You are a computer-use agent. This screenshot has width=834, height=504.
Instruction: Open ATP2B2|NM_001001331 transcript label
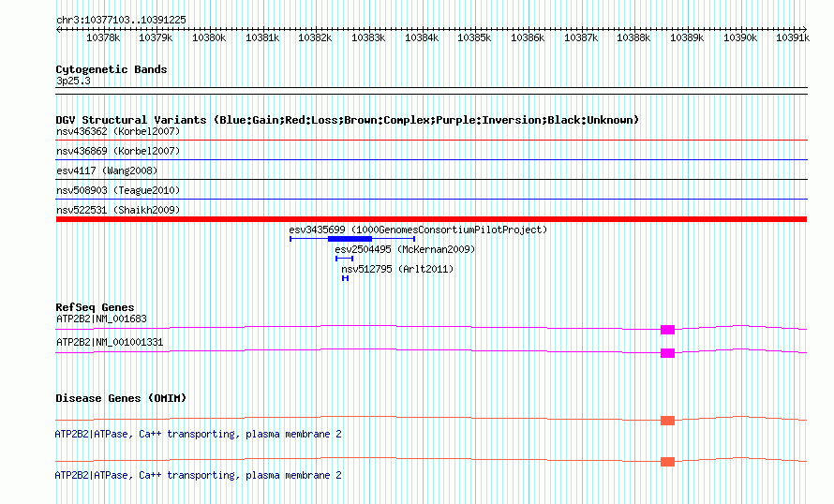click(x=110, y=342)
